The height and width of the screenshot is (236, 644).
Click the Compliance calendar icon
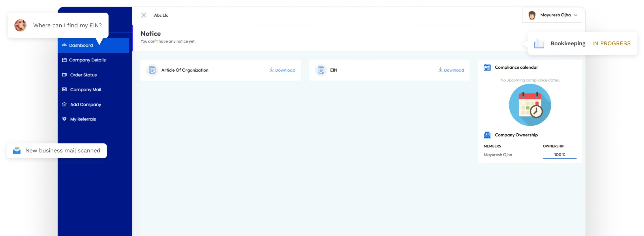coord(487,67)
